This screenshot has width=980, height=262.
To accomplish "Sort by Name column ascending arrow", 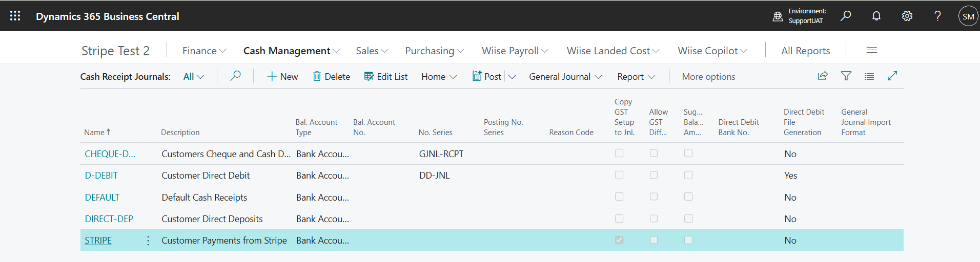I will [108, 132].
